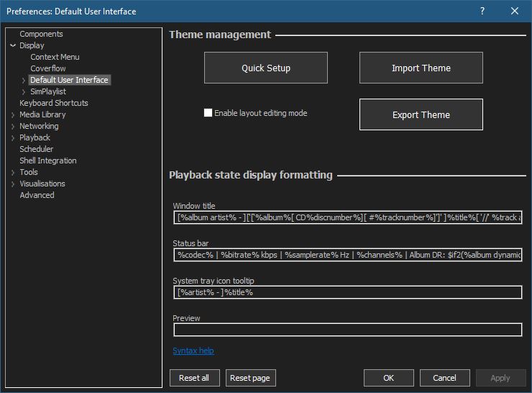Expand the Media Library node
This screenshot has height=393, width=532.
coord(13,115)
